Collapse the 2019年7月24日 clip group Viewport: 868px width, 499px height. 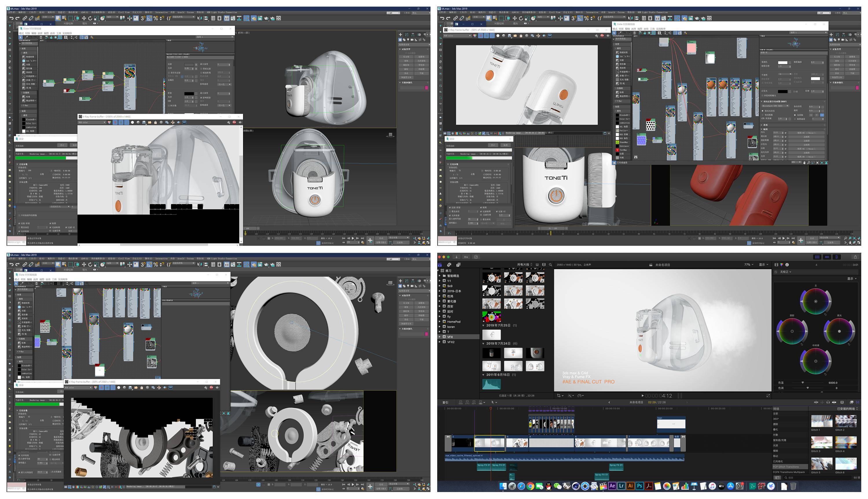point(483,343)
